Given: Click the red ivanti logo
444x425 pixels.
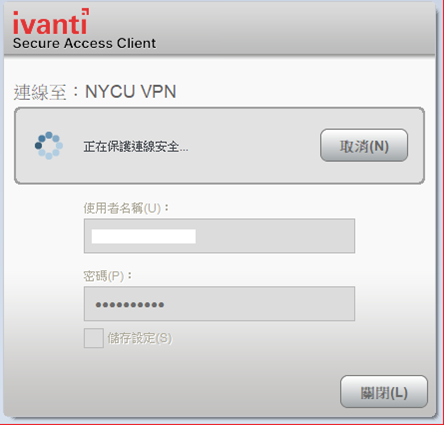Looking at the screenshot, I should point(51,22).
